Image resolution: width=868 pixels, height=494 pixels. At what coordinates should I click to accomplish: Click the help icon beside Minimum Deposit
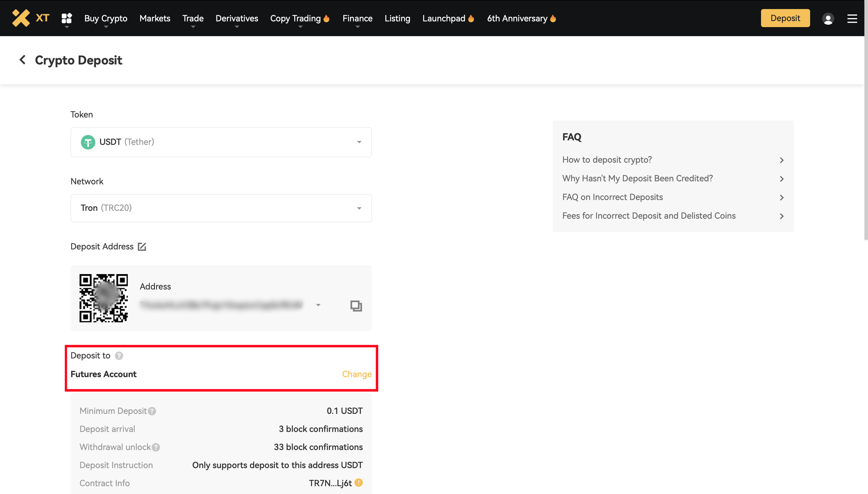(x=152, y=411)
